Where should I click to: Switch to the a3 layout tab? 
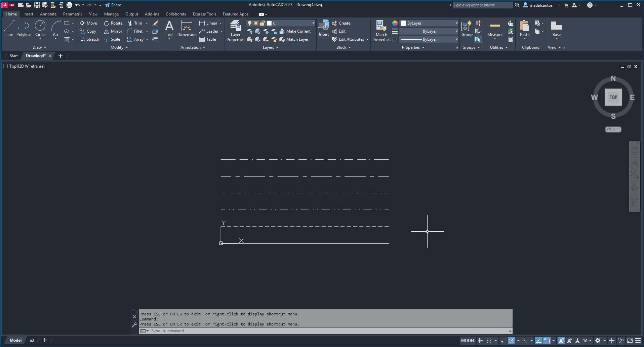tap(32, 340)
